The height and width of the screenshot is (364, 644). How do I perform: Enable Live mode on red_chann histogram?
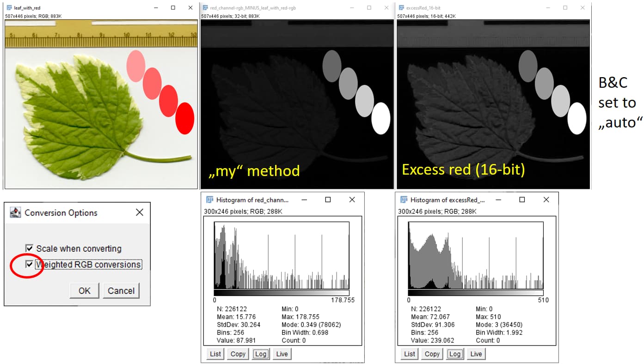click(x=282, y=353)
